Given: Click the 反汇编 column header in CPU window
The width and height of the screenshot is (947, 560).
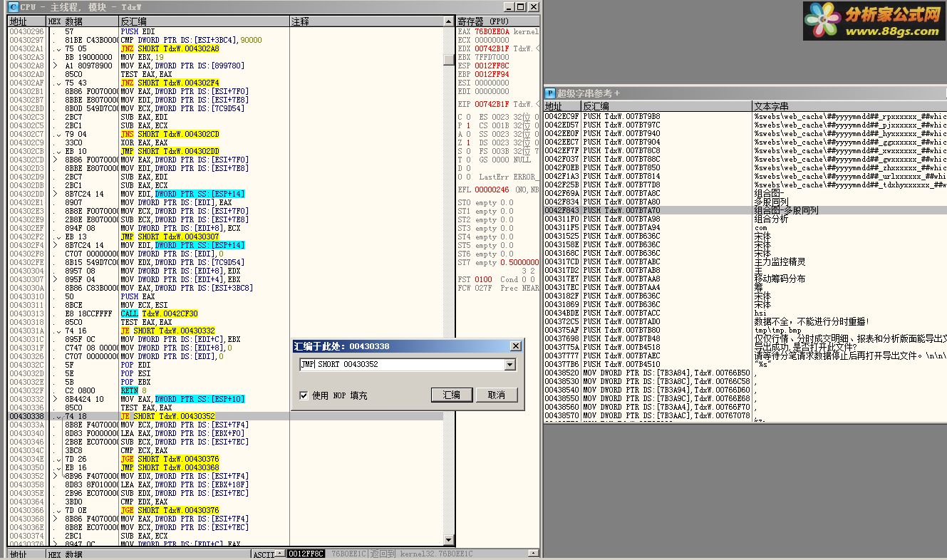Looking at the screenshot, I should (x=205, y=22).
